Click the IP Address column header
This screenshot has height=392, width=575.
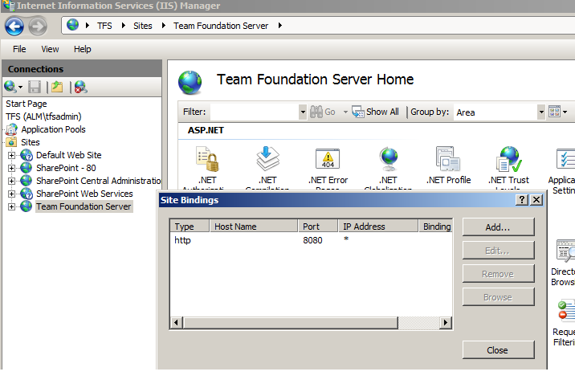click(378, 227)
